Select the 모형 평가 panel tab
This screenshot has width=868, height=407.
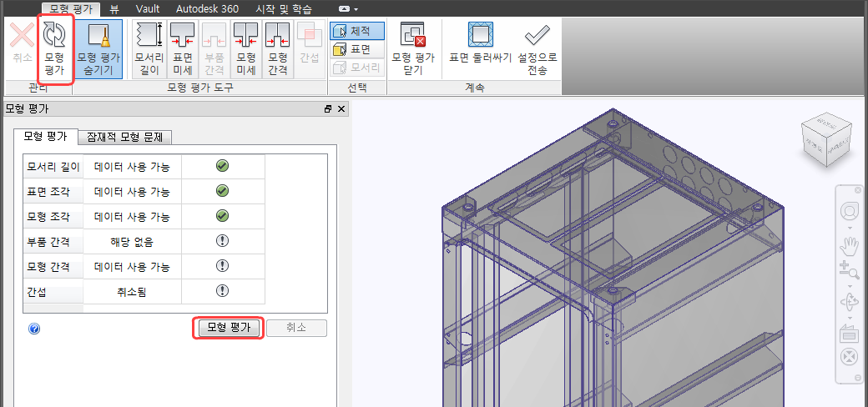tap(45, 136)
